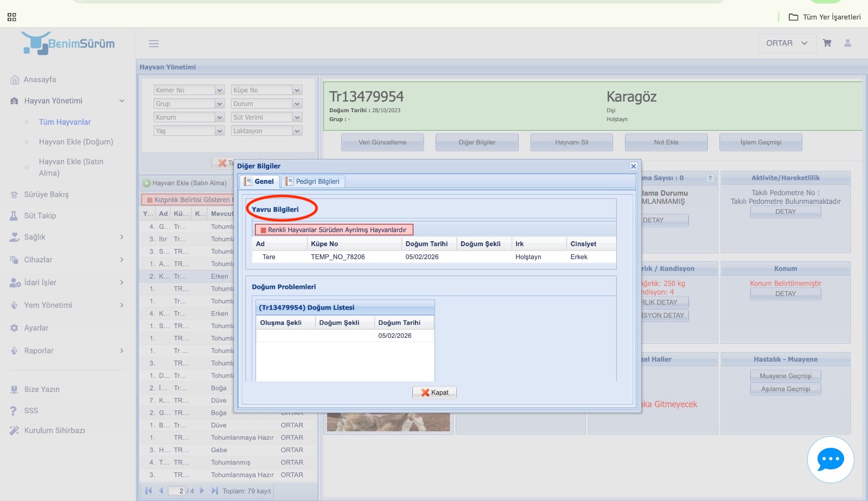The height and width of the screenshot is (501, 868).
Task: Sort offspring table by Doğum Tarihi column
Action: pyautogui.click(x=429, y=244)
